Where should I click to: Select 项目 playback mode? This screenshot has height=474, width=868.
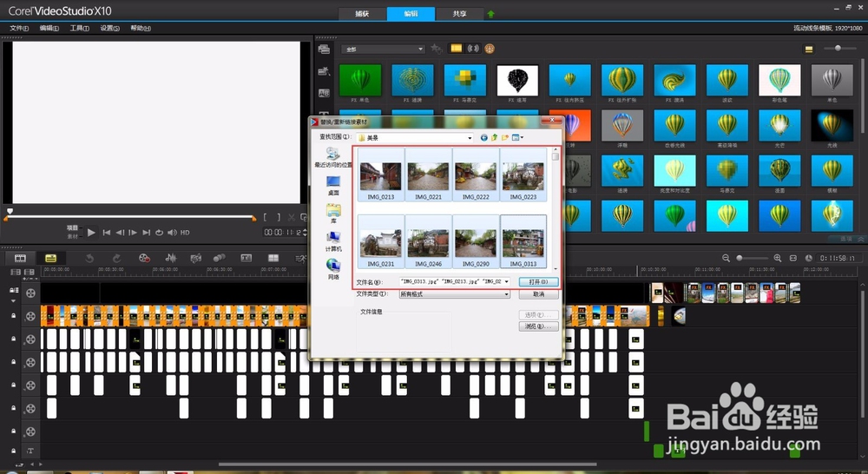73,227
